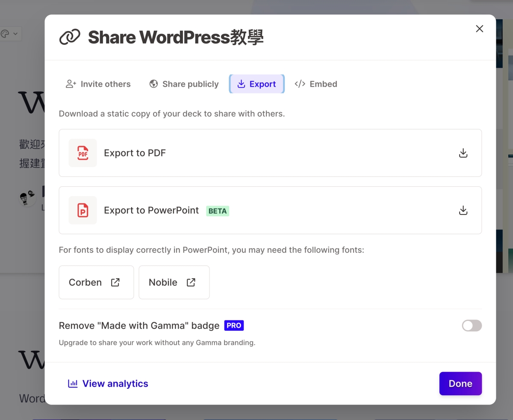Open the Share publicly tab
This screenshot has width=513, height=420.
tap(184, 84)
